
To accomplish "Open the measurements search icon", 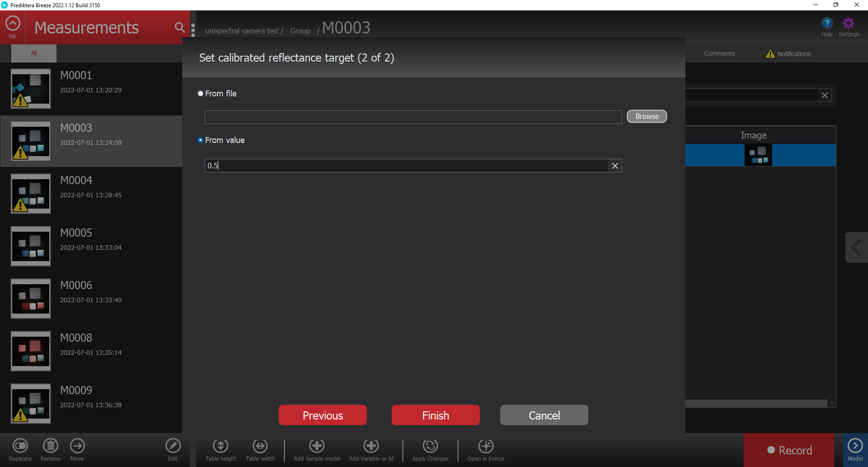I will [x=179, y=28].
